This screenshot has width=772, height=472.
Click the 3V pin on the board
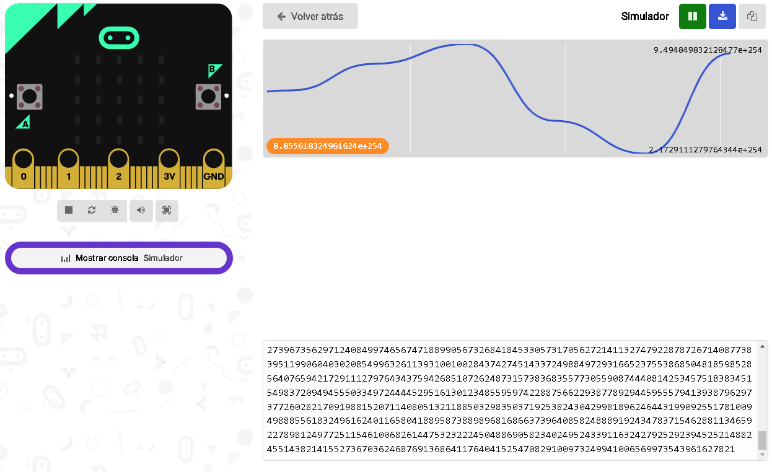169,169
